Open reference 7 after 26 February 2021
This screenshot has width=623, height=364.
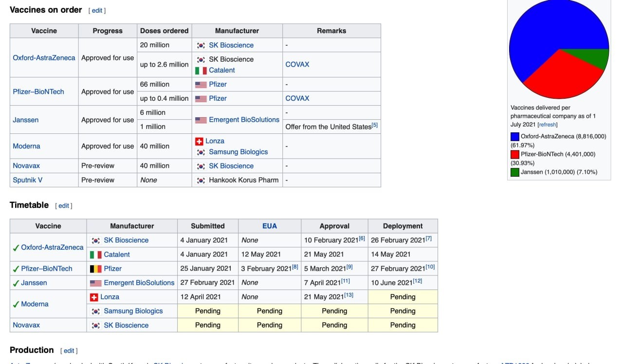coord(428,238)
